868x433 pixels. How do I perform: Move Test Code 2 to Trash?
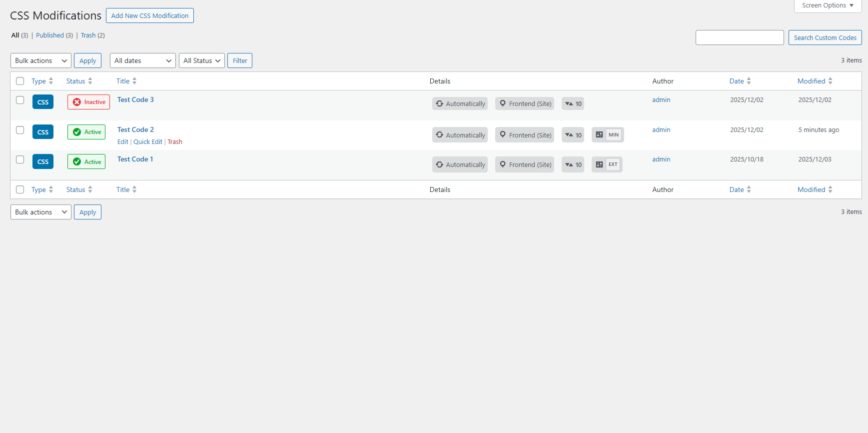tap(175, 141)
